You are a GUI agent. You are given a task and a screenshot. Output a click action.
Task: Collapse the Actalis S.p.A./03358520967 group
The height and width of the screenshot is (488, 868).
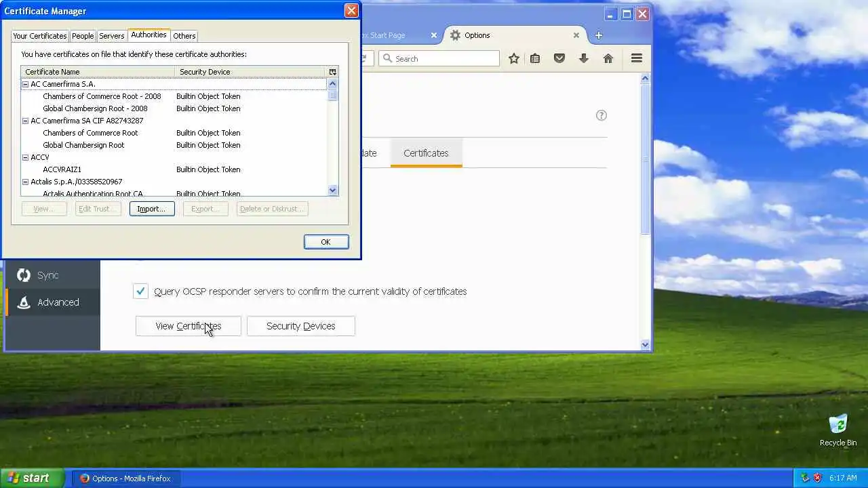pos(26,182)
